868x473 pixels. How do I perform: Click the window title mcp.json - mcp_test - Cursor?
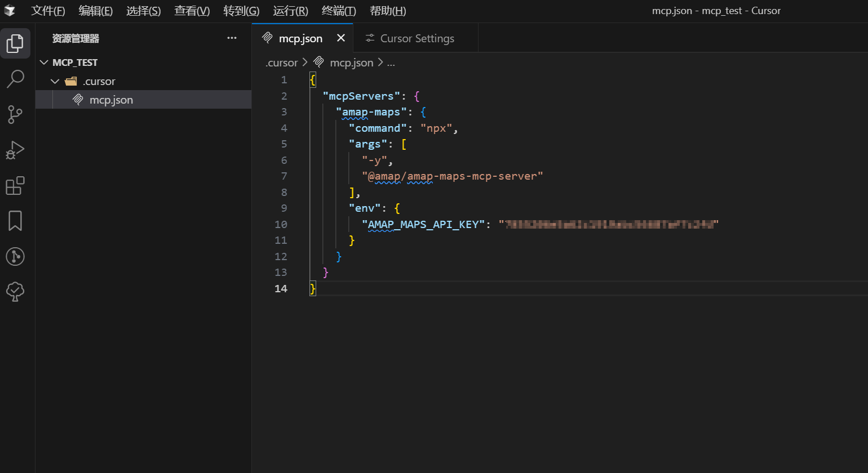click(x=716, y=11)
